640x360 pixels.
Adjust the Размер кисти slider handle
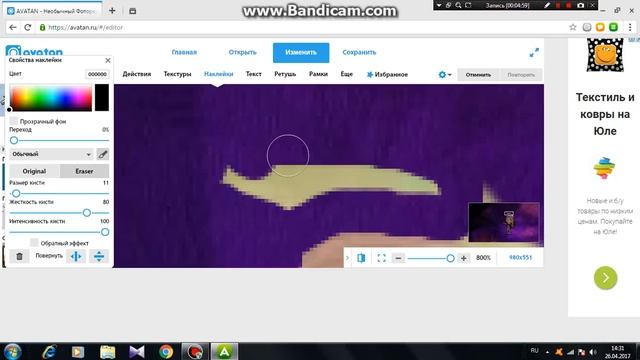pos(16,193)
